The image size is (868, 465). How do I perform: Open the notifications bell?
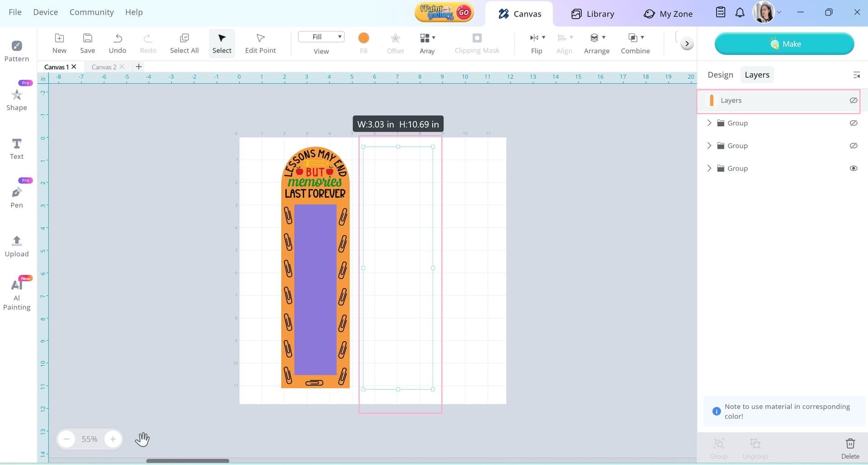[740, 13]
